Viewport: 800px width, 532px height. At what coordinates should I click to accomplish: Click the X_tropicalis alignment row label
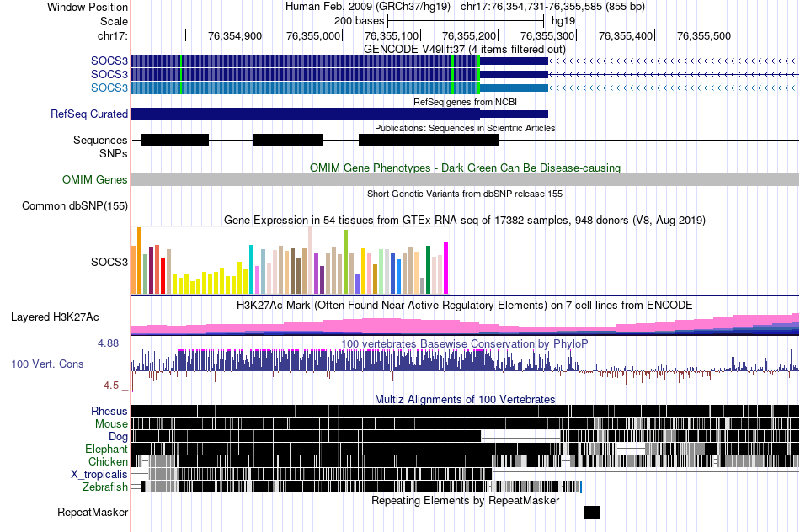click(99, 475)
